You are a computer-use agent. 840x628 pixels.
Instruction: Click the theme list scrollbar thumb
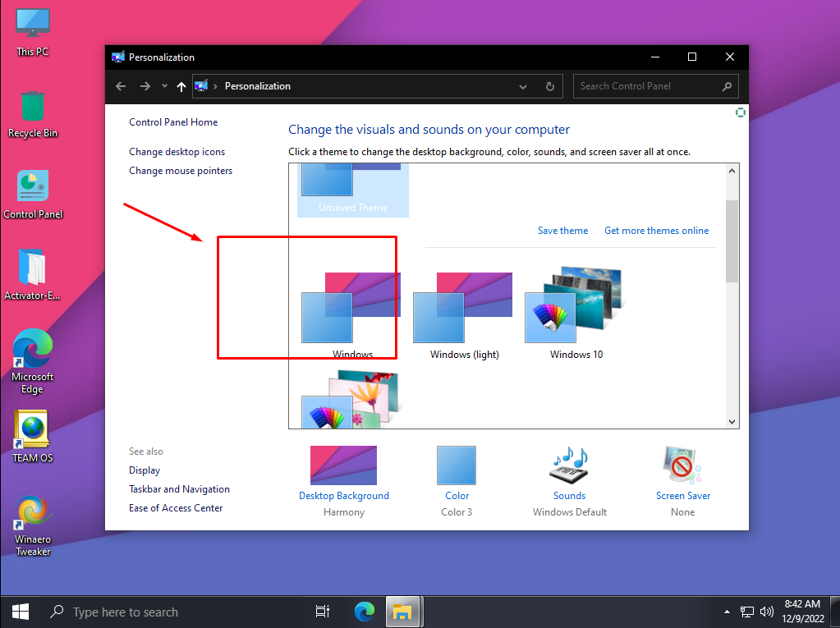pyautogui.click(x=732, y=241)
